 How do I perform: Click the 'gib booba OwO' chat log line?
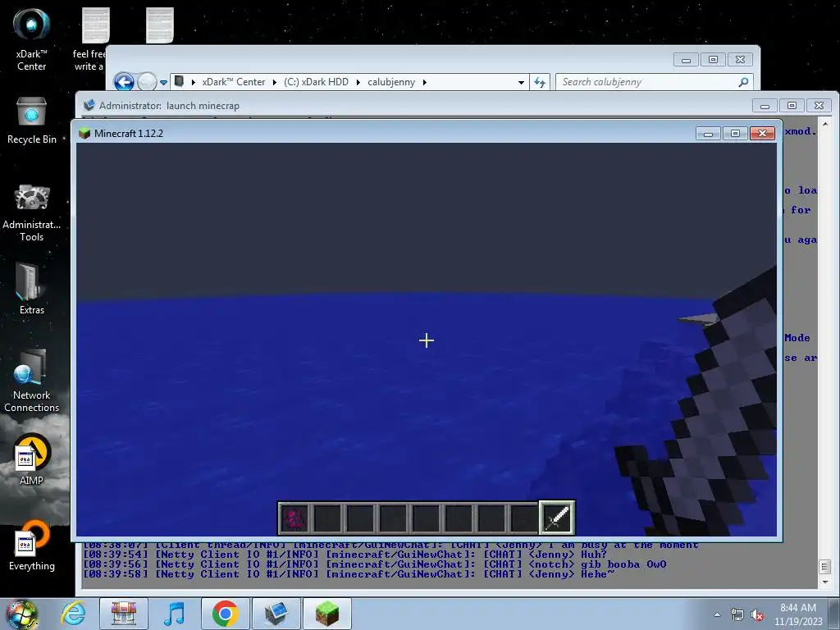375,564
